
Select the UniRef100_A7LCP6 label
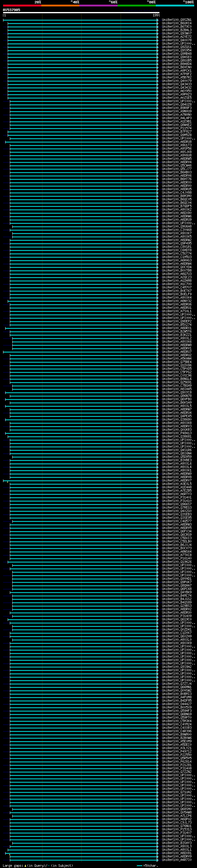pyautogui.click(x=177, y=816)
